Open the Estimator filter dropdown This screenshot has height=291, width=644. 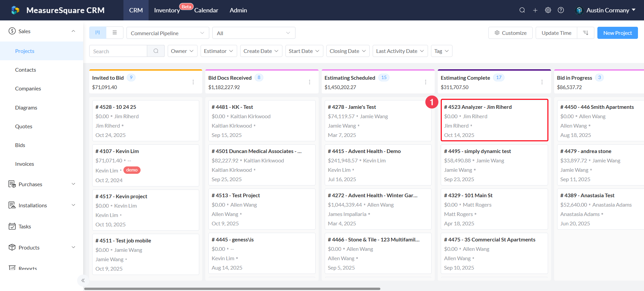pyautogui.click(x=219, y=51)
